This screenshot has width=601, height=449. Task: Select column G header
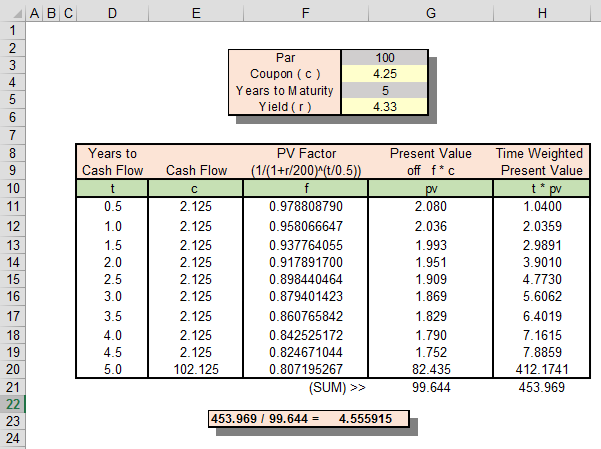[x=431, y=13]
